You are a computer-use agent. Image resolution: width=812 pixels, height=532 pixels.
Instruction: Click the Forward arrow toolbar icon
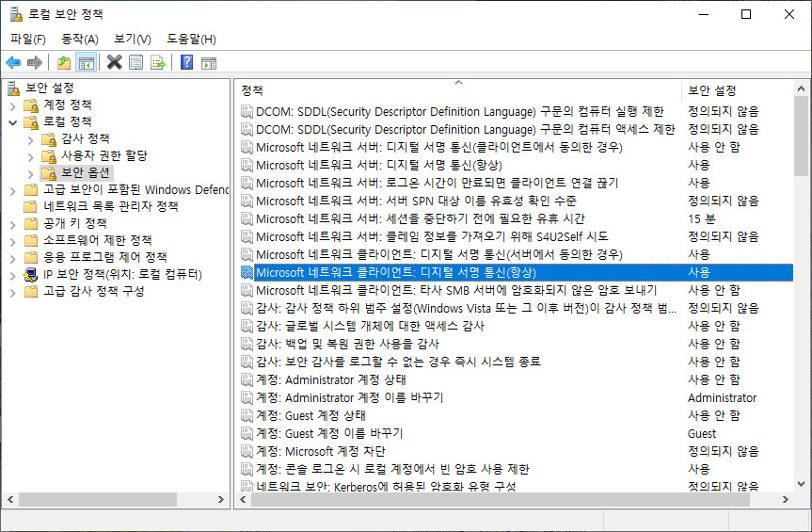point(34,63)
